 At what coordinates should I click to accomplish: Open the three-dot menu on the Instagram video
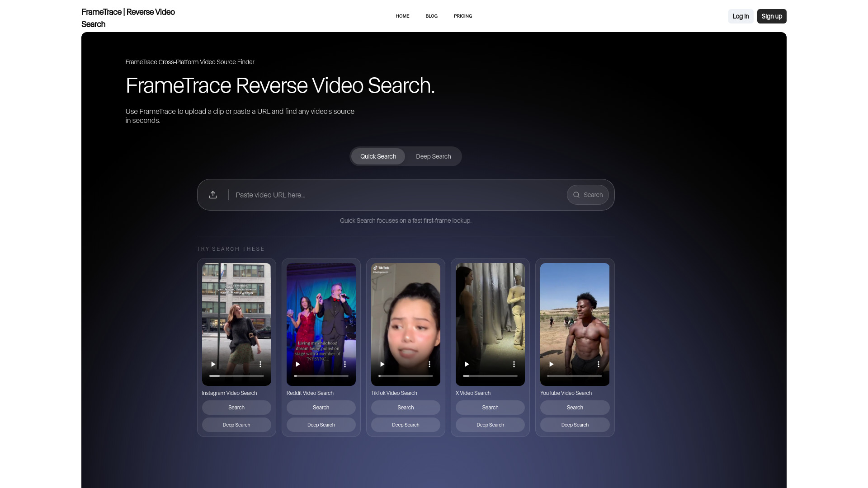pos(260,364)
